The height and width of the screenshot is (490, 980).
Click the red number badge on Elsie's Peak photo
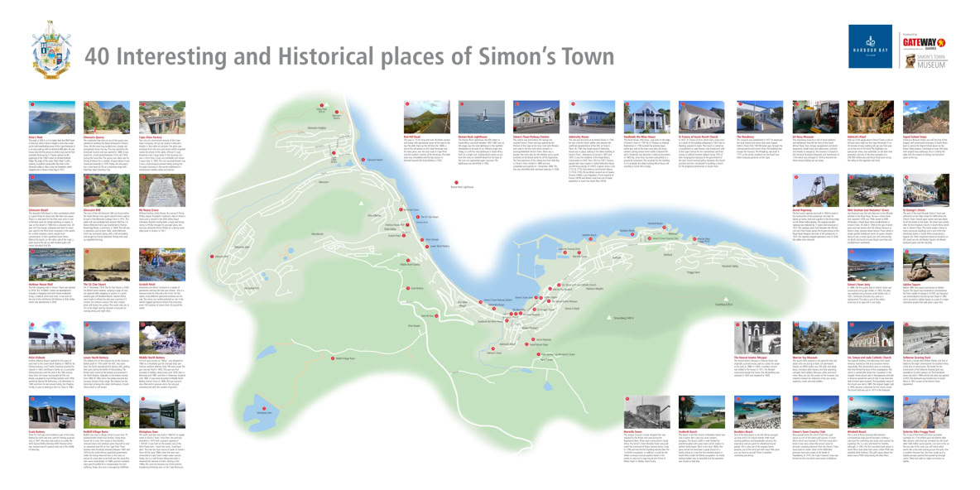click(x=31, y=105)
